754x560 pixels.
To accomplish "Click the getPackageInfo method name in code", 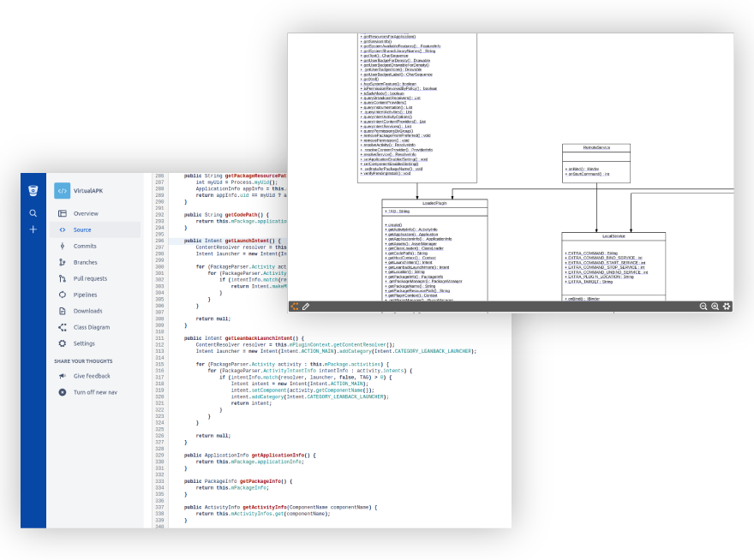I will (x=260, y=481).
